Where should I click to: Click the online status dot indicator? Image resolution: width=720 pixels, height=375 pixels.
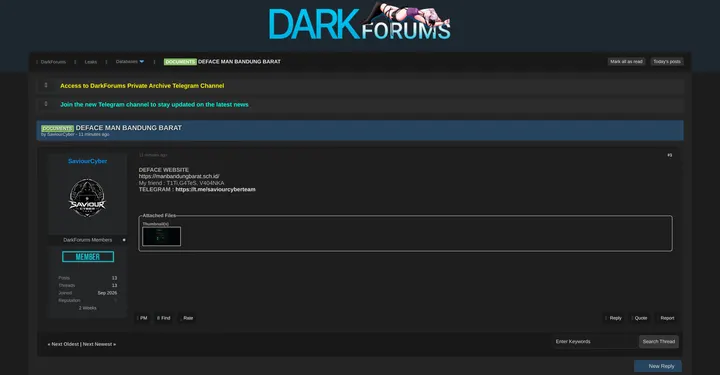(x=124, y=240)
